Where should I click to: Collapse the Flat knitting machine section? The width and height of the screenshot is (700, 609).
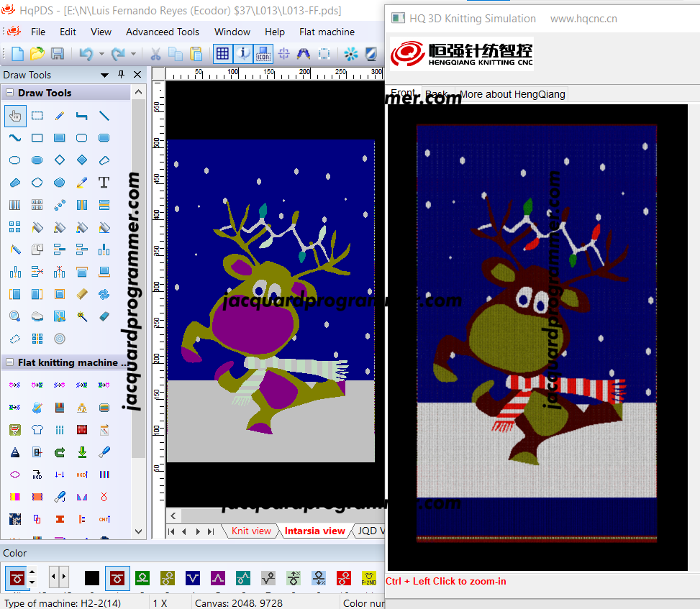click(x=9, y=362)
